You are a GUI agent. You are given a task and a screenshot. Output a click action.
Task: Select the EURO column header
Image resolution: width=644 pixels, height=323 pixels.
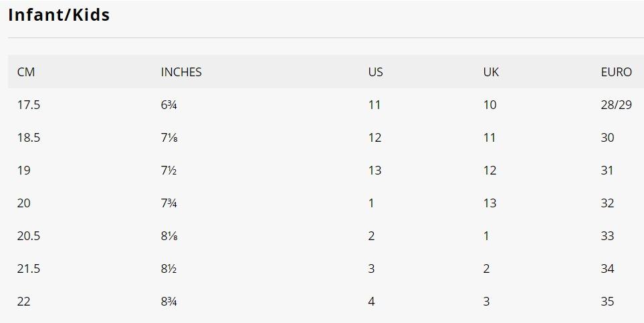(x=616, y=72)
